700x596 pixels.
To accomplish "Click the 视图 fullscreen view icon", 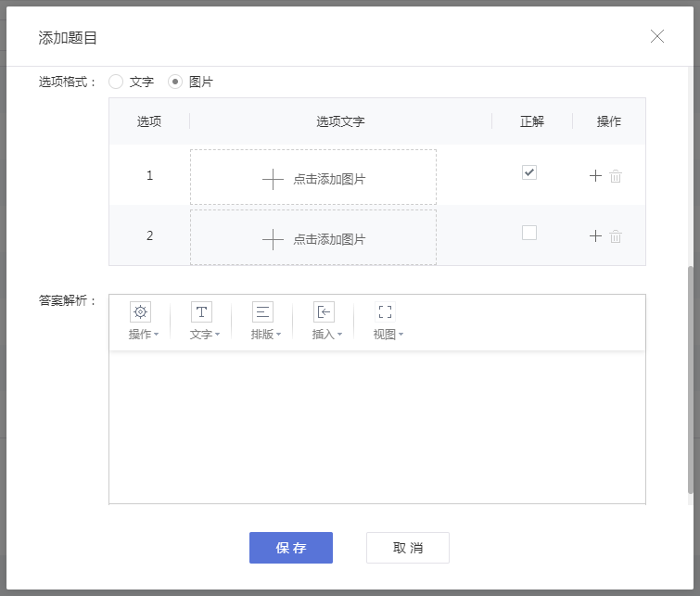I will (x=385, y=312).
